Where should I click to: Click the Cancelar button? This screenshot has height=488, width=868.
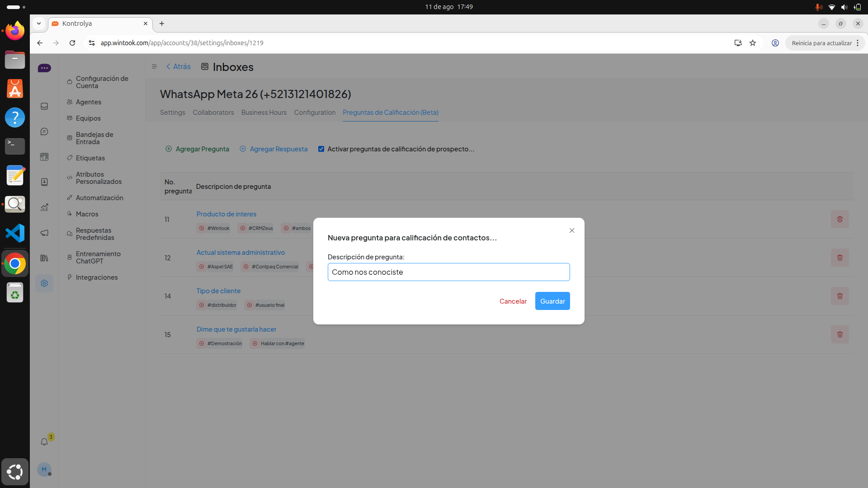click(513, 301)
